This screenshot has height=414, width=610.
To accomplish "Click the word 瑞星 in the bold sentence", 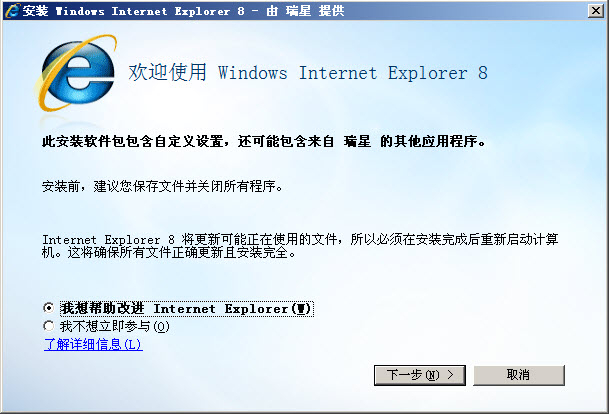I will (357, 141).
